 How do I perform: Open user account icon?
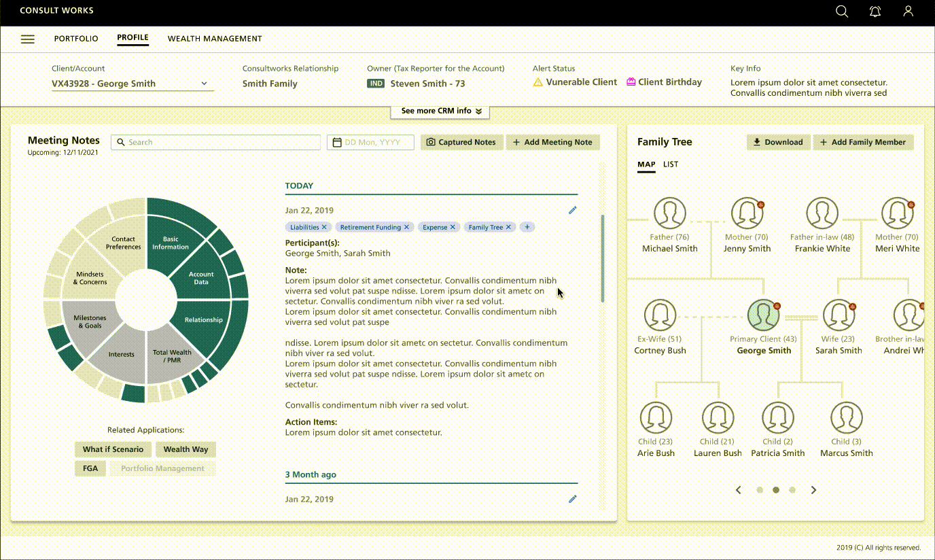[908, 12]
